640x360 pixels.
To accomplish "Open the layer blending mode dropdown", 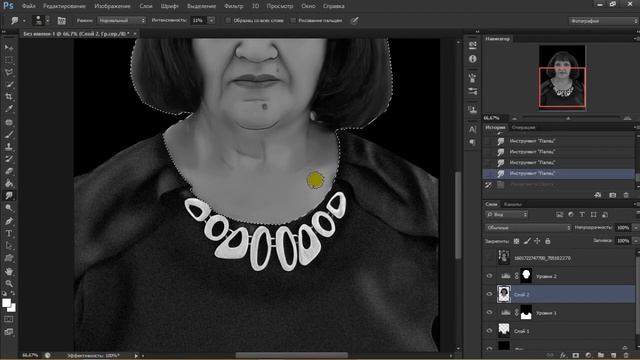I will click(528, 228).
